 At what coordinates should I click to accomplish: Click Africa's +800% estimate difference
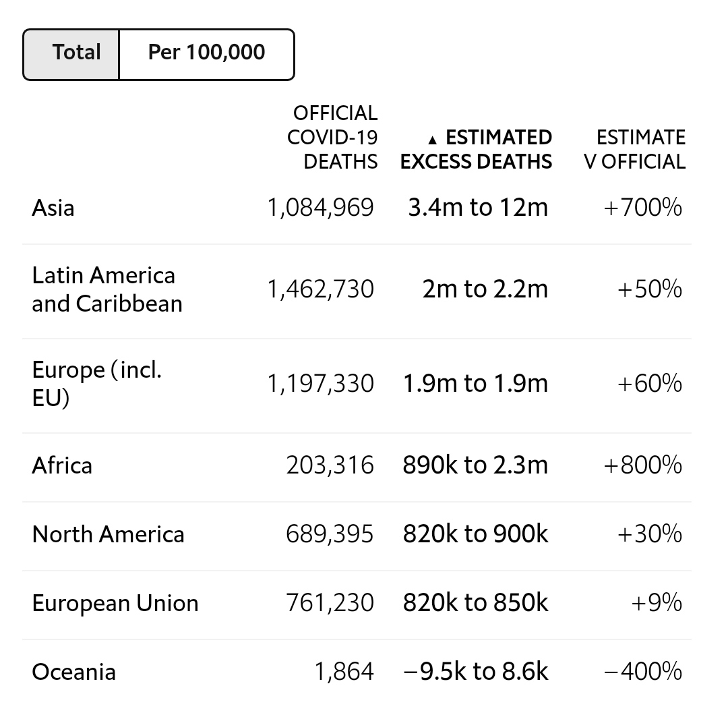point(642,465)
